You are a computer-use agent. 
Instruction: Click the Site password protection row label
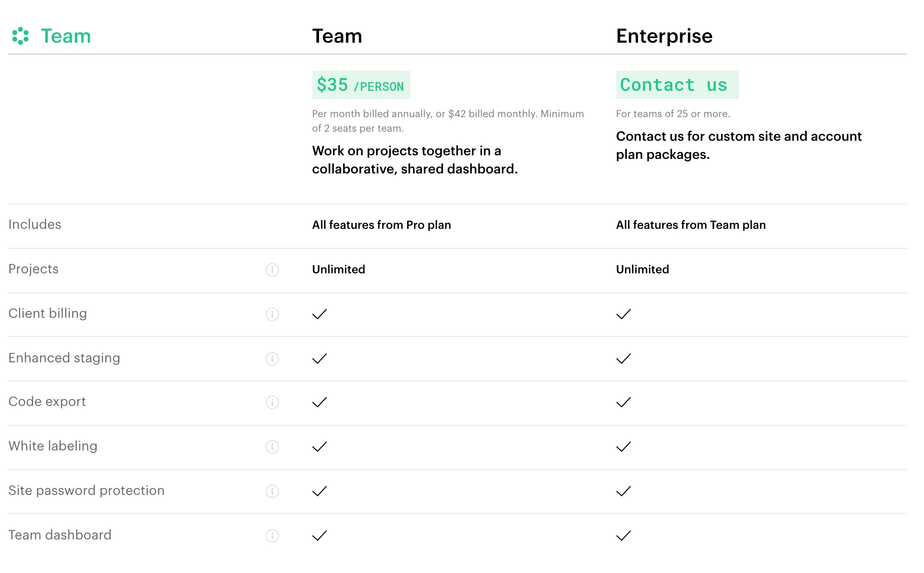pyautogui.click(x=86, y=490)
